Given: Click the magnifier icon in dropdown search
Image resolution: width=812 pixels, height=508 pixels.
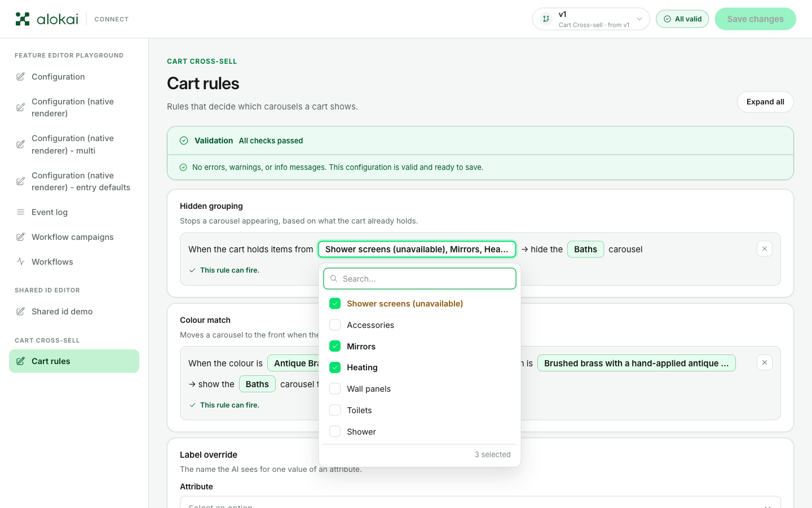Looking at the screenshot, I should point(334,279).
